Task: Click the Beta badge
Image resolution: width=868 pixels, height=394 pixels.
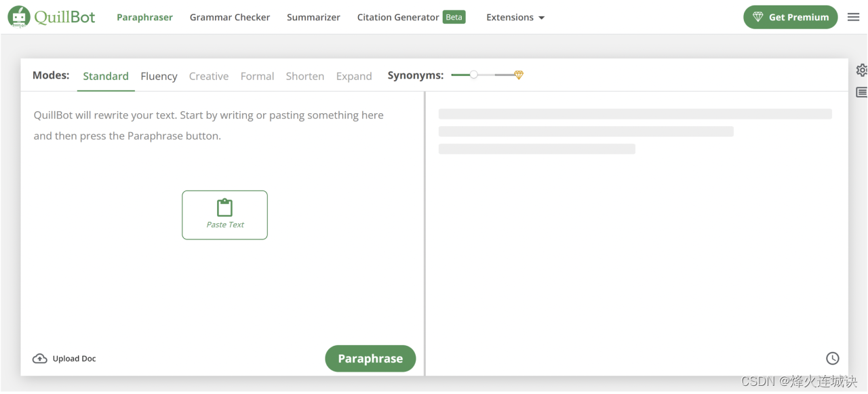Action: click(454, 17)
